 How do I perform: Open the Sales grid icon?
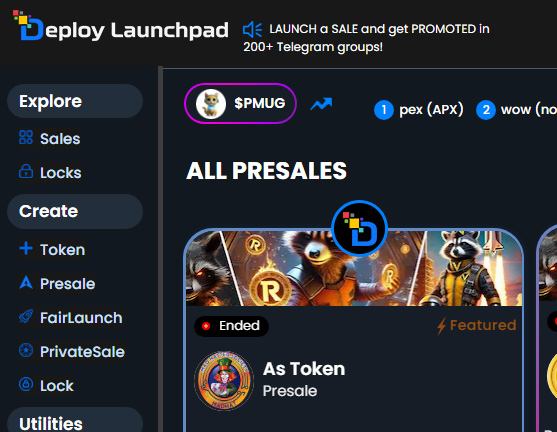pyautogui.click(x=26, y=137)
